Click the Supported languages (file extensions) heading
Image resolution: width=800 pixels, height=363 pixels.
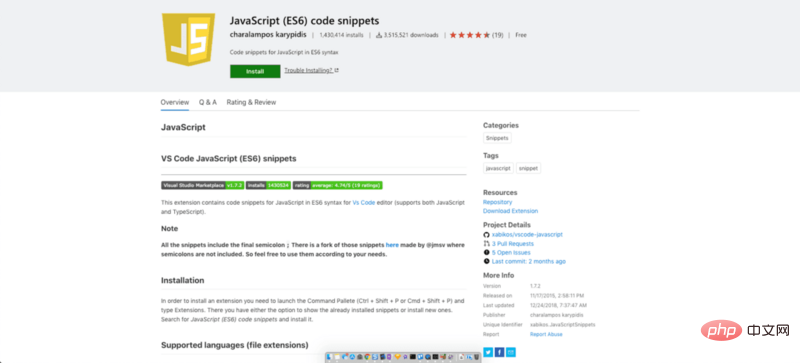pos(235,345)
